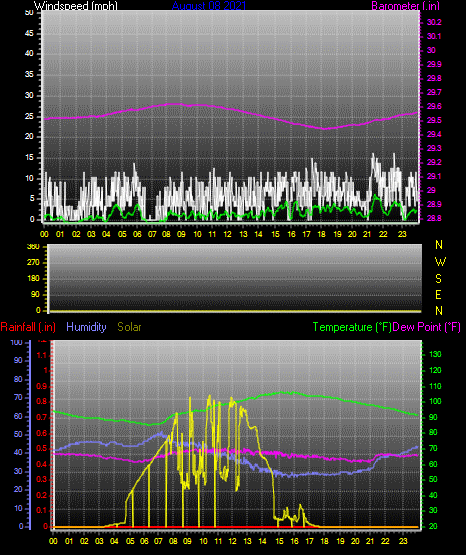Click the rainfall scale value 0.2

click(41, 495)
